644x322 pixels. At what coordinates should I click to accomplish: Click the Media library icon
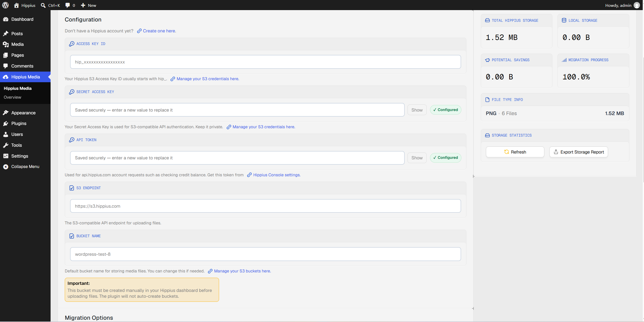point(6,44)
